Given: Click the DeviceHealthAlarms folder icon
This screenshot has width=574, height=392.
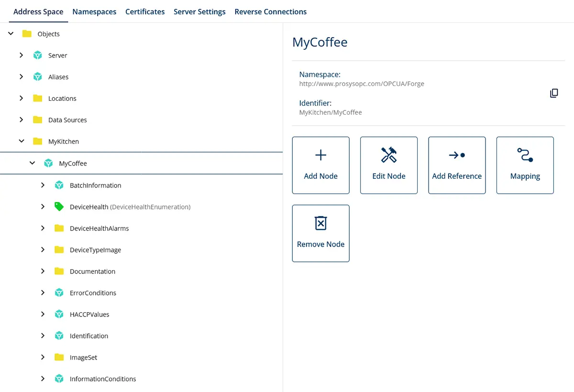Looking at the screenshot, I should click(x=59, y=229).
